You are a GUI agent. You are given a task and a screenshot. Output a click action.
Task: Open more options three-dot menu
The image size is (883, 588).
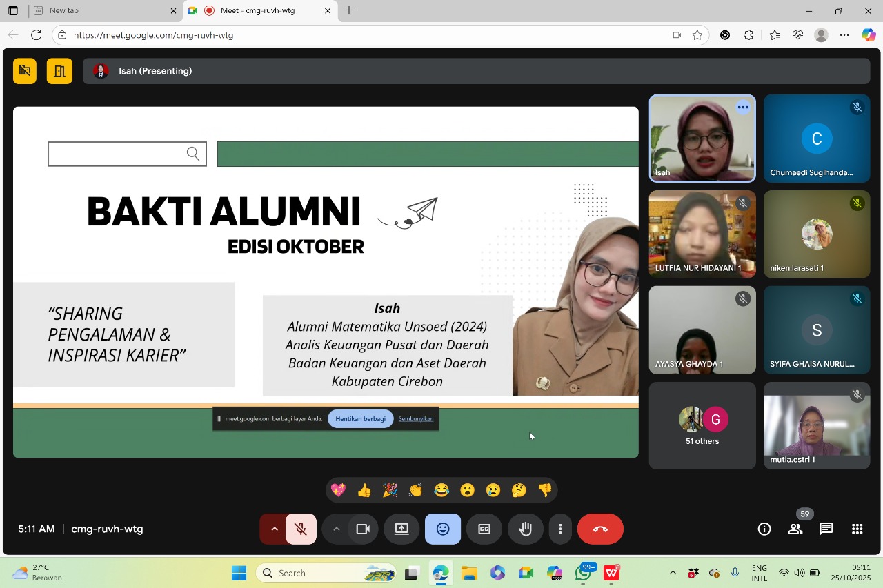tap(560, 529)
